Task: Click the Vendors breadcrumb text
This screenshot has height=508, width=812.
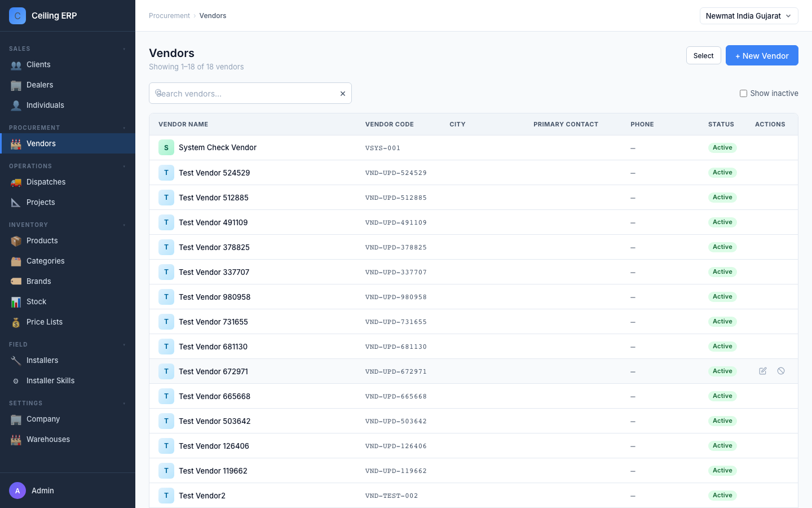Action: (213, 16)
